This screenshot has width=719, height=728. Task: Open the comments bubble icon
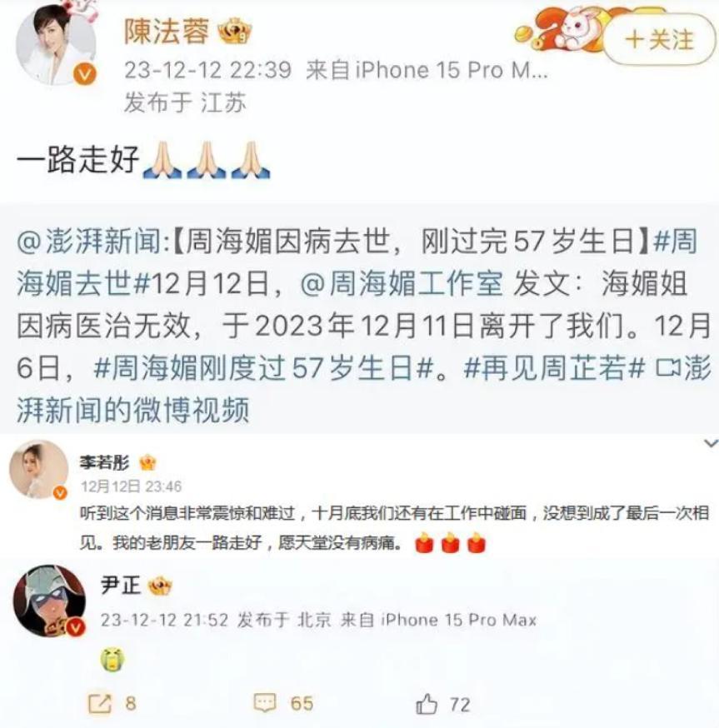[x=265, y=703]
